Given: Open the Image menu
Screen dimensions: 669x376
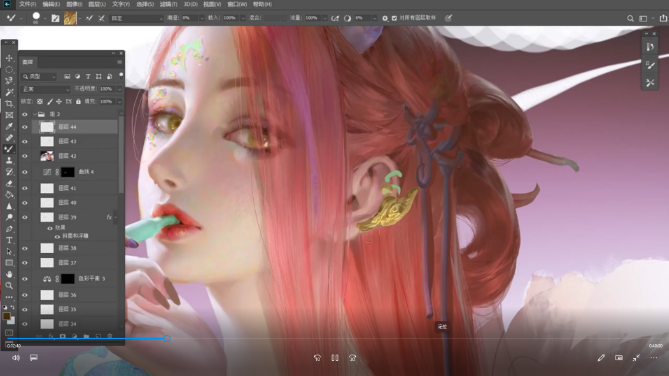Looking at the screenshot, I should click(x=74, y=4).
